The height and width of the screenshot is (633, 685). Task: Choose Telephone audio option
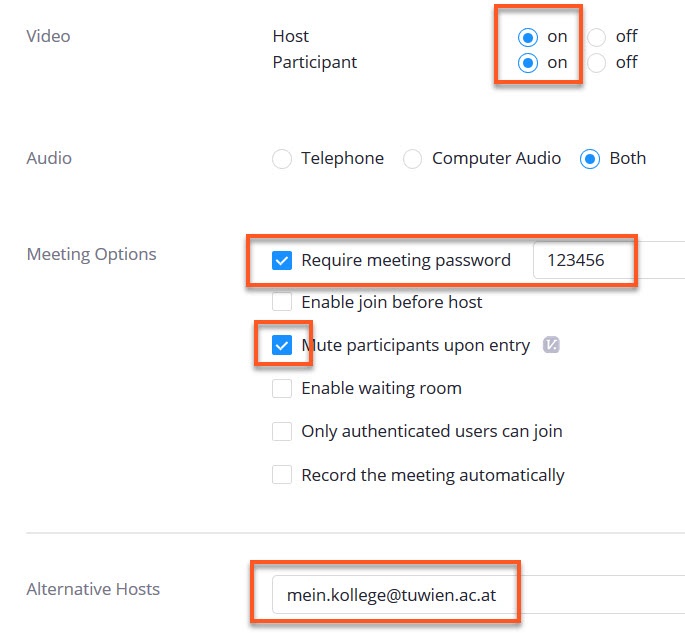pyautogui.click(x=282, y=159)
